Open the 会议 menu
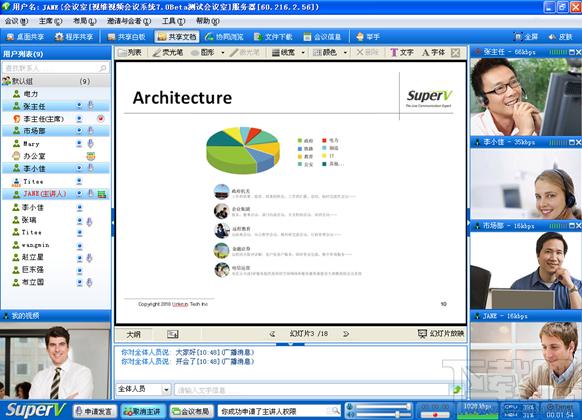The width and height of the screenshot is (582, 420). click(x=16, y=21)
